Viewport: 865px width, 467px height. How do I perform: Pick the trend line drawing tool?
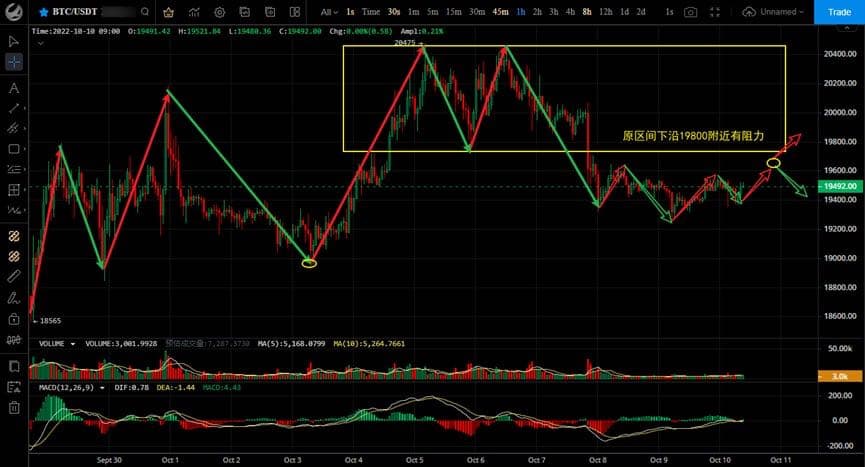point(14,108)
